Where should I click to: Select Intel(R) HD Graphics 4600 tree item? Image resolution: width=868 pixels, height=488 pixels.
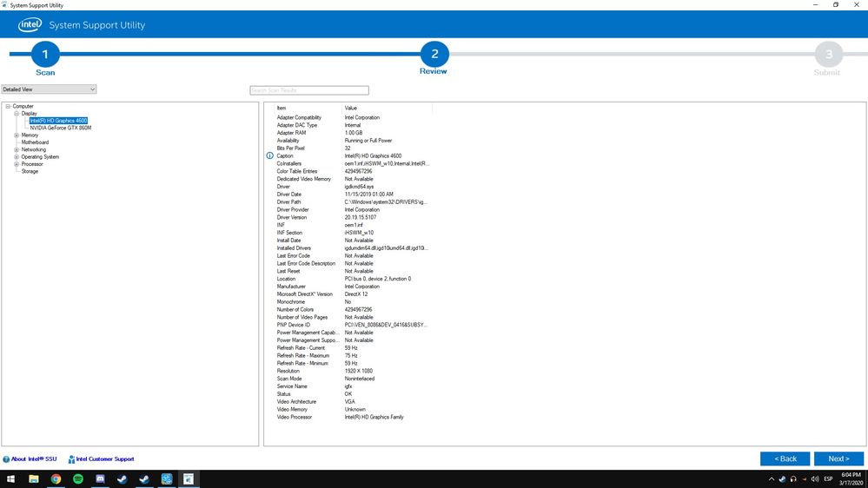[x=58, y=121]
